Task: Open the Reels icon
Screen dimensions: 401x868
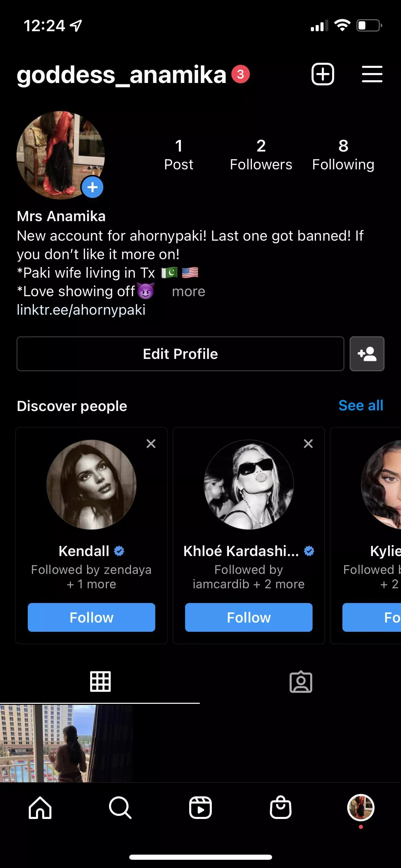Action: tap(200, 808)
